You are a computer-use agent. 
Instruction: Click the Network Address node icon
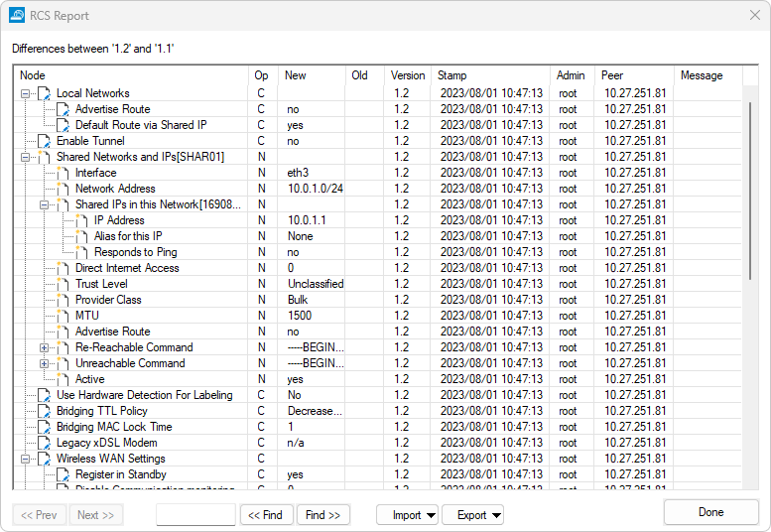pyautogui.click(x=63, y=189)
